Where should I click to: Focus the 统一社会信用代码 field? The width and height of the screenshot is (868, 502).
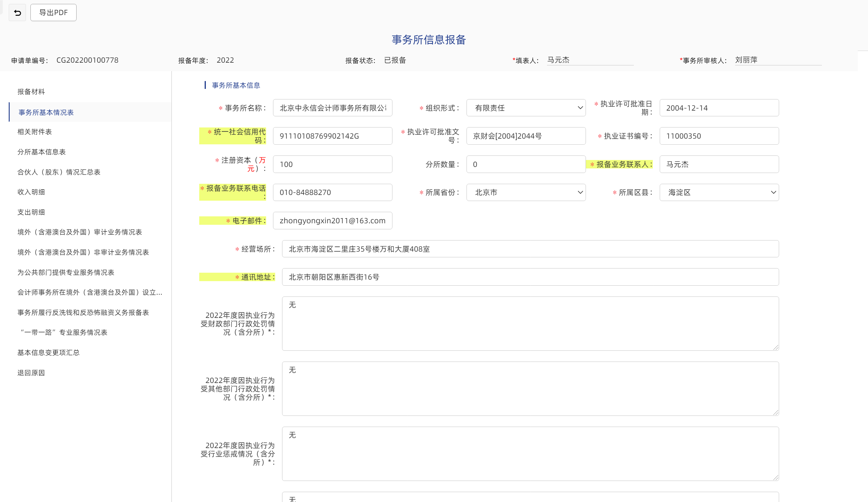point(332,136)
